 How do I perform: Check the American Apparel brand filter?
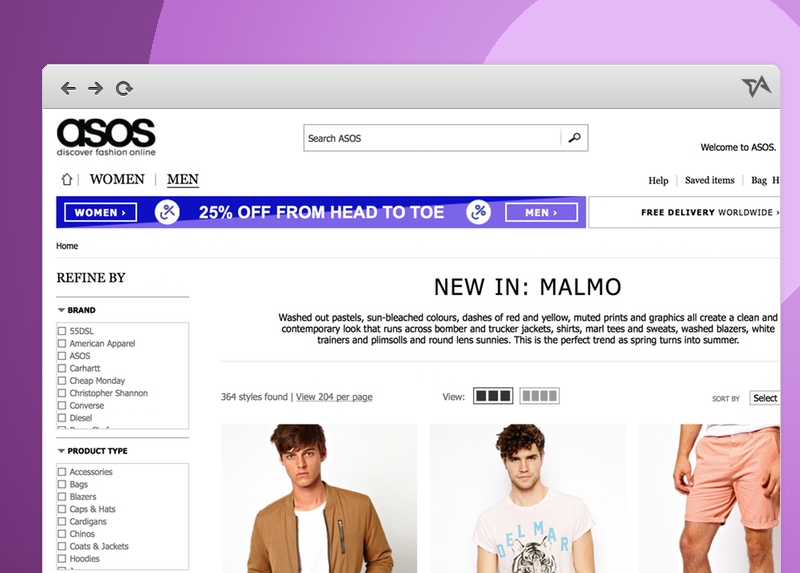tap(62, 343)
